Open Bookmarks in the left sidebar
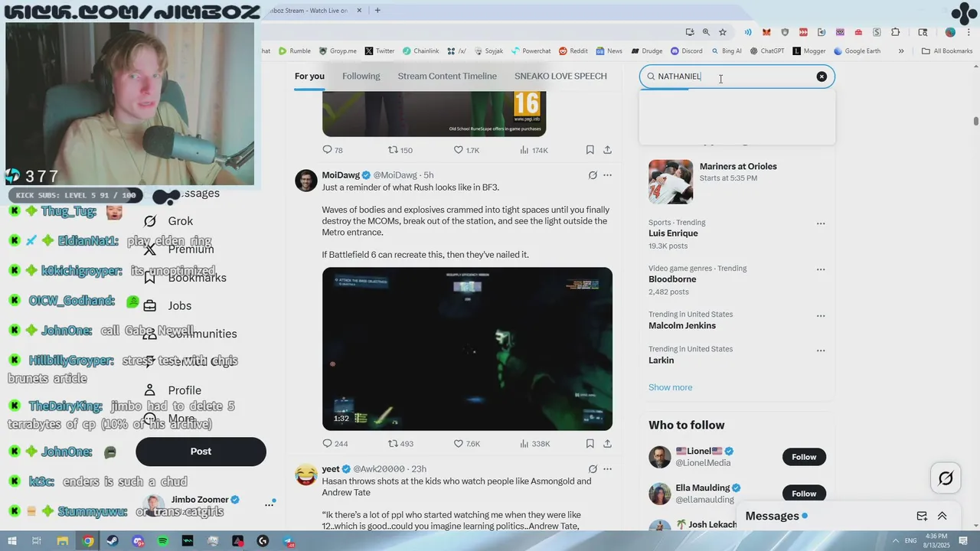This screenshot has width=980, height=551. [185, 277]
